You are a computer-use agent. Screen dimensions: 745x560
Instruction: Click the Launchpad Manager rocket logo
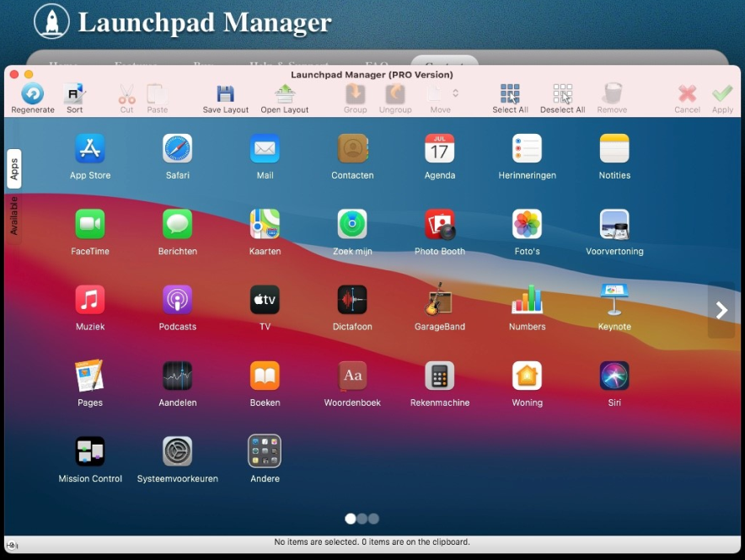point(51,21)
